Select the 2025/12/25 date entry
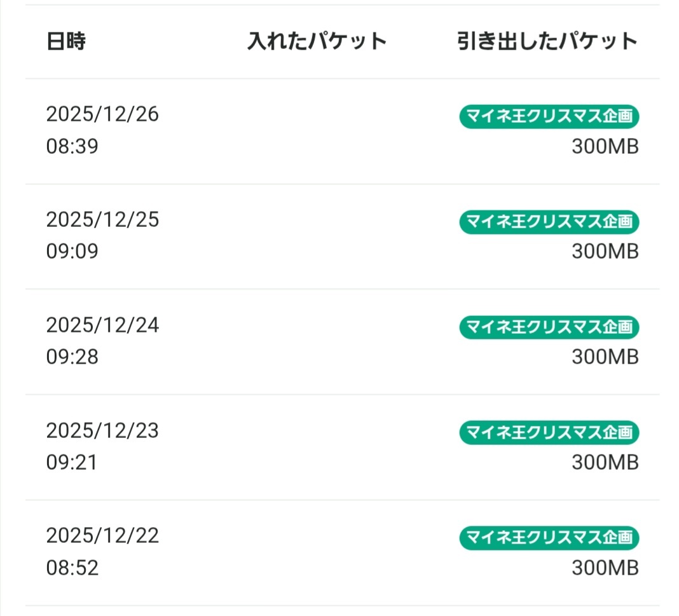 pos(102,220)
